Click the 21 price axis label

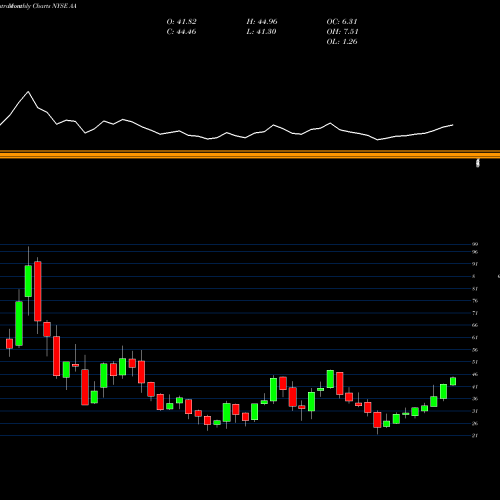[475, 436]
